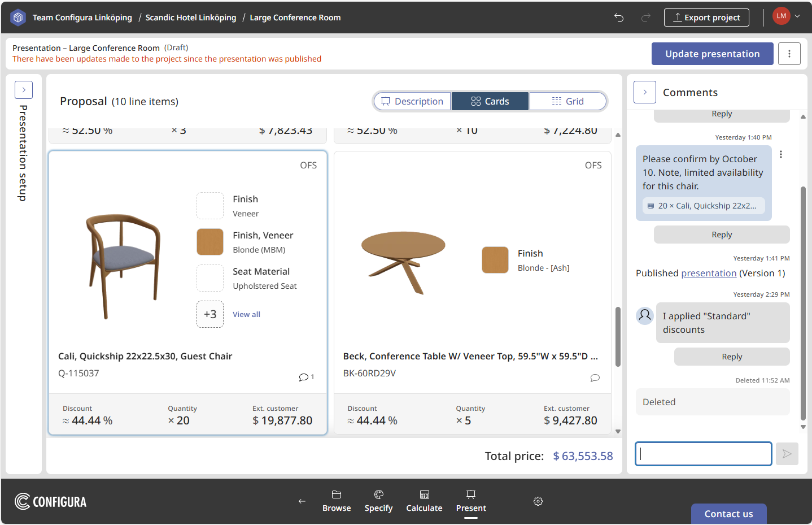Viewport: 812px width, 525px height.
Task: Open Large Conference Room breadcrumb
Action: coord(295,18)
